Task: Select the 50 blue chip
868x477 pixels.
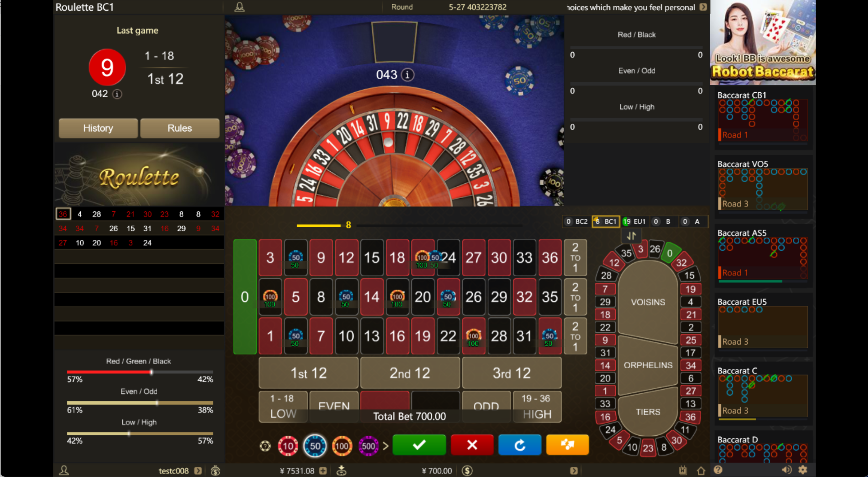Action: pos(315,446)
